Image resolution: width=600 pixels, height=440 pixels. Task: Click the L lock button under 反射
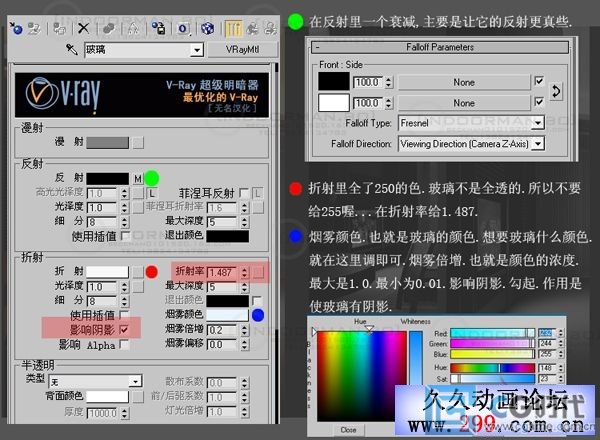152,193
